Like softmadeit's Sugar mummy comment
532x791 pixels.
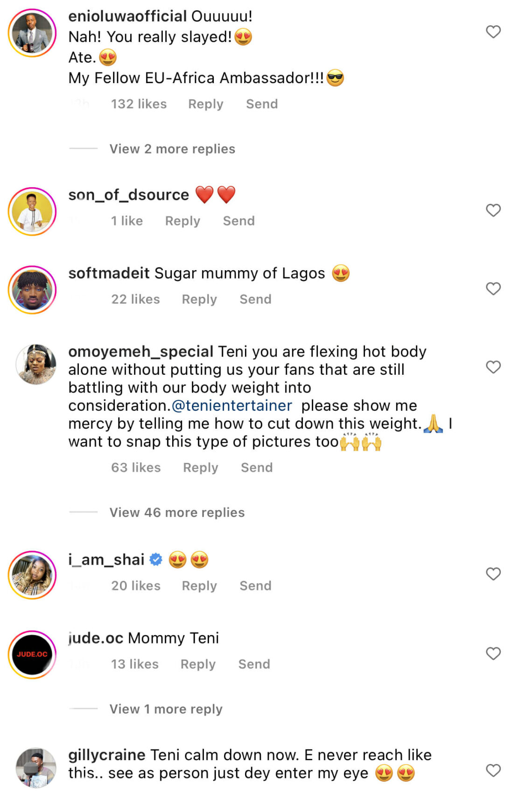pyautogui.click(x=493, y=289)
